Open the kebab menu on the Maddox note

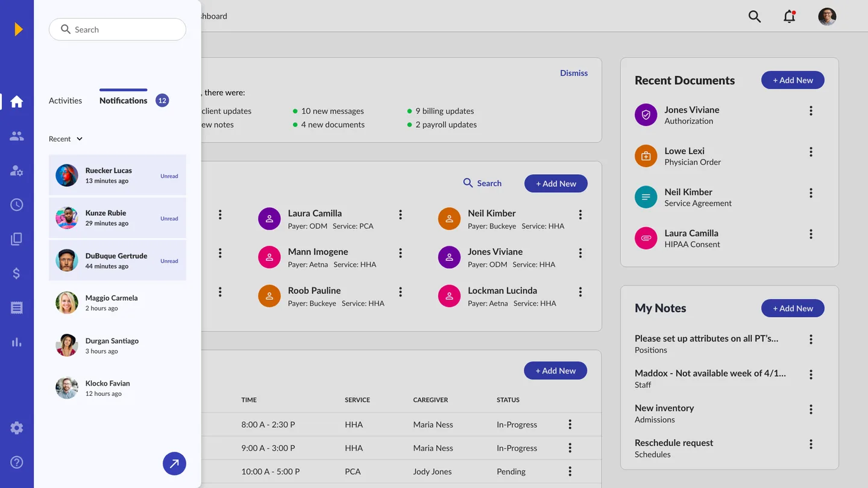[x=811, y=374]
